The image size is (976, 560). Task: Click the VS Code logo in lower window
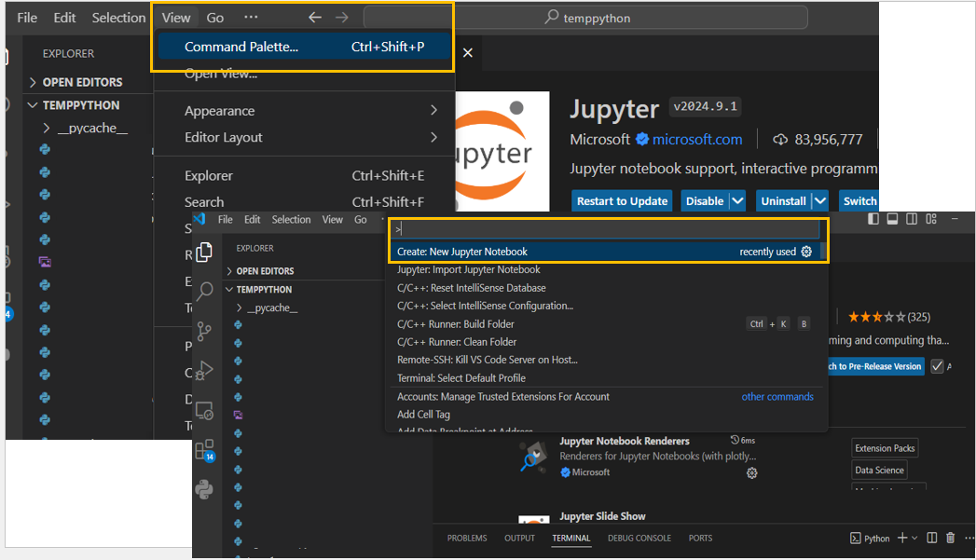click(199, 219)
